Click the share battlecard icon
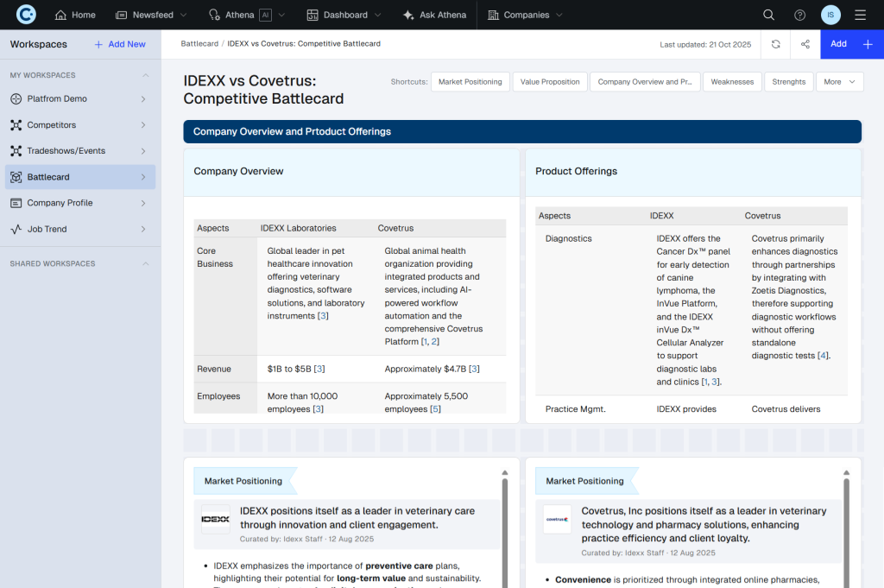Screen dimensions: 884x588 tap(805, 44)
